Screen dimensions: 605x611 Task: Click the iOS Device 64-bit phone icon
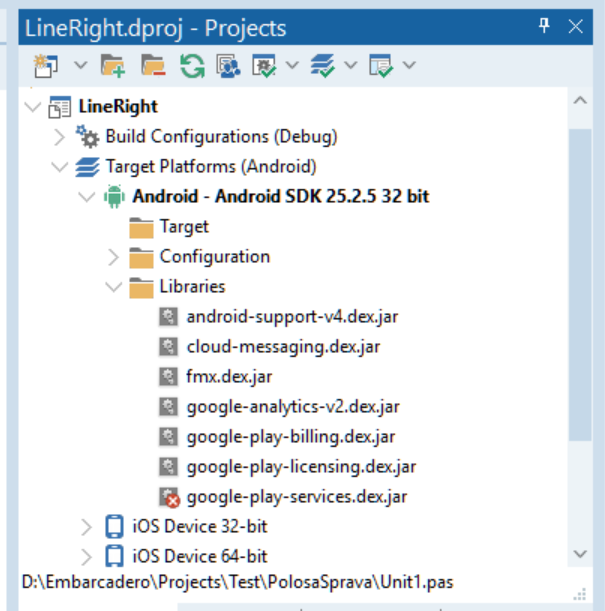coord(115,556)
